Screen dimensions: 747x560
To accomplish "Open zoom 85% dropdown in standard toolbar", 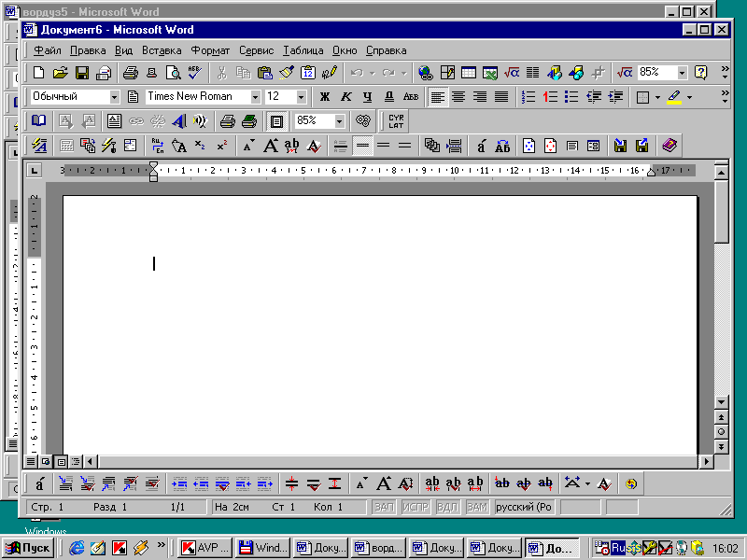I will (x=683, y=73).
